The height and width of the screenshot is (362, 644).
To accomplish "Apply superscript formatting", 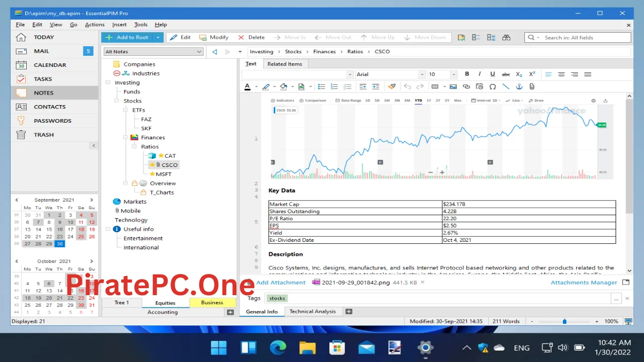I will click(532, 74).
